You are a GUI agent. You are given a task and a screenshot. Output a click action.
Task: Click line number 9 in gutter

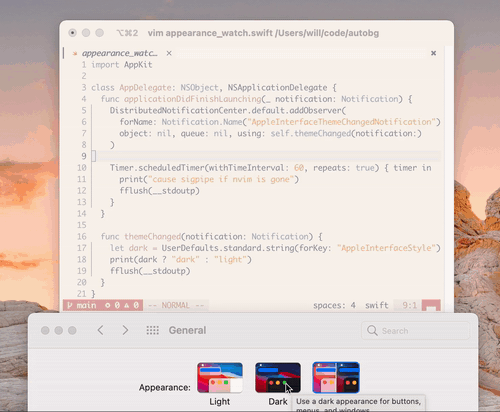coord(84,156)
